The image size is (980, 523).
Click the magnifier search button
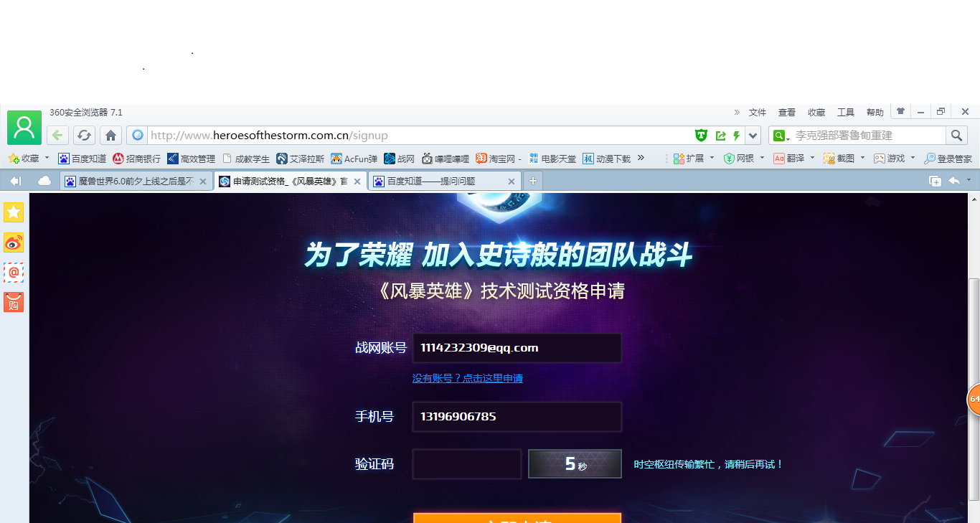click(x=956, y=136)
